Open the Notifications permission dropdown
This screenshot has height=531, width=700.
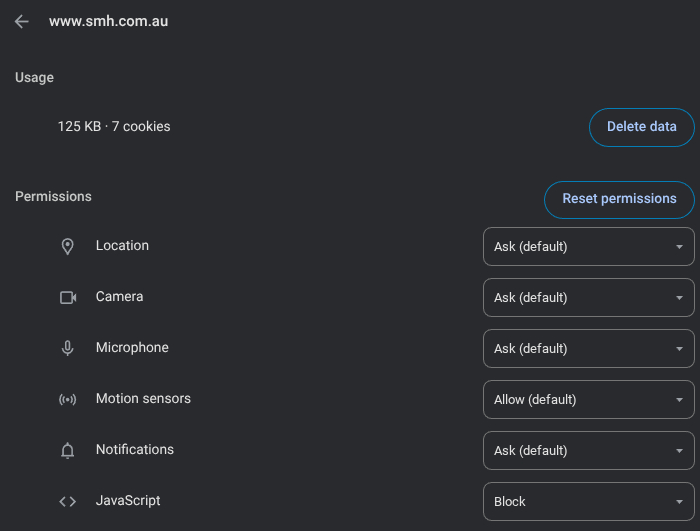point(588,450)
